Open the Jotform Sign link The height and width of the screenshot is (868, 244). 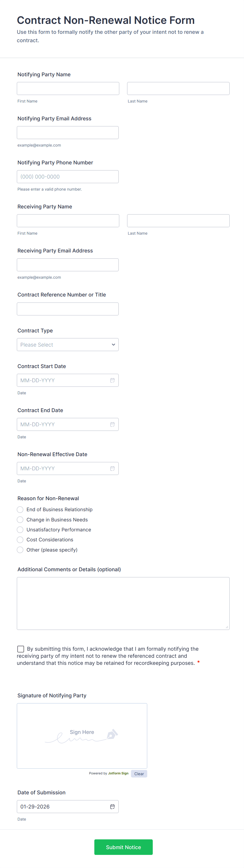tap(118, 773)
